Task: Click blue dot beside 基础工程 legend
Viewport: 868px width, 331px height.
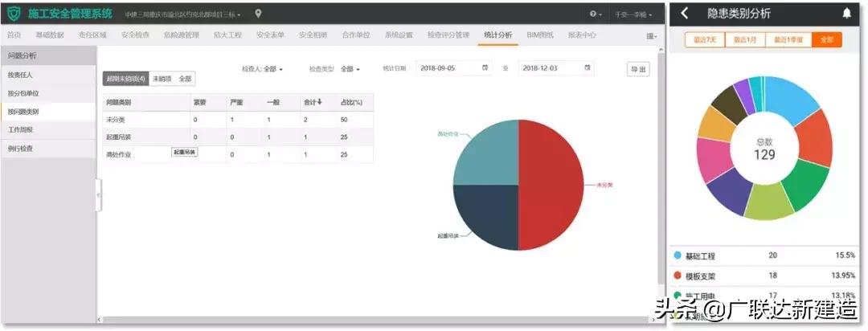Action: coord(678,255)
